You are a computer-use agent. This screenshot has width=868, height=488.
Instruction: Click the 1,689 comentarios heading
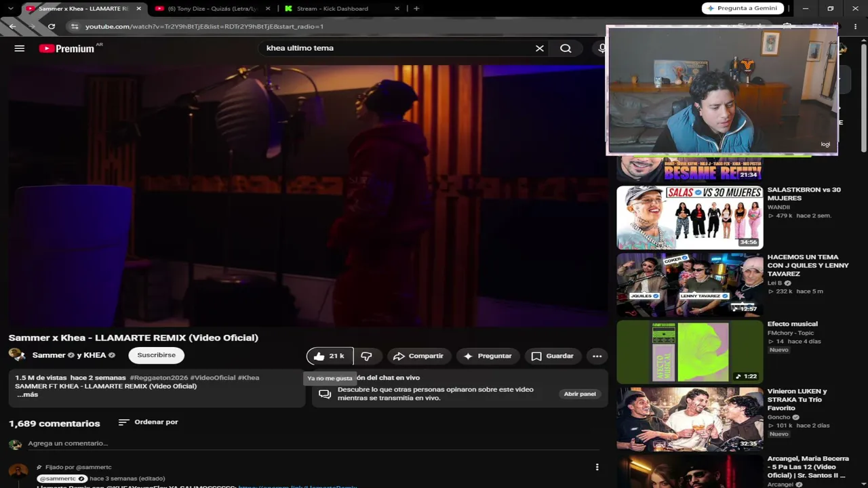point(54,424)
